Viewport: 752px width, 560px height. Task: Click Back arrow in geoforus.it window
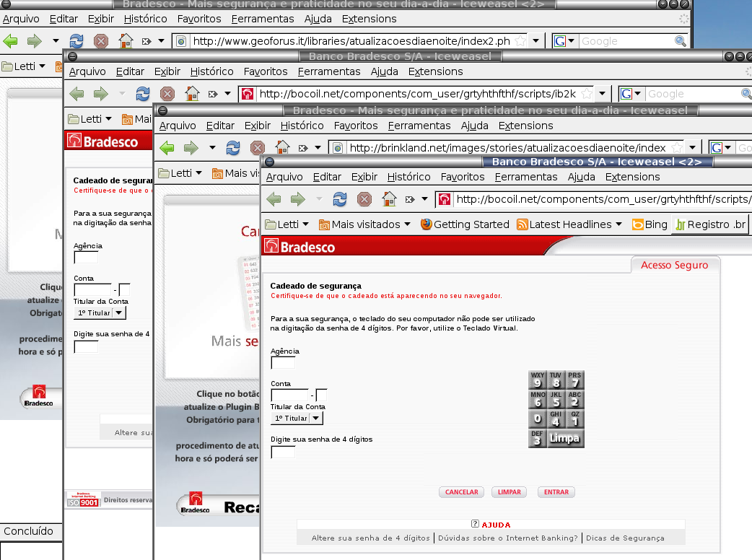click(x=11, y=40)
